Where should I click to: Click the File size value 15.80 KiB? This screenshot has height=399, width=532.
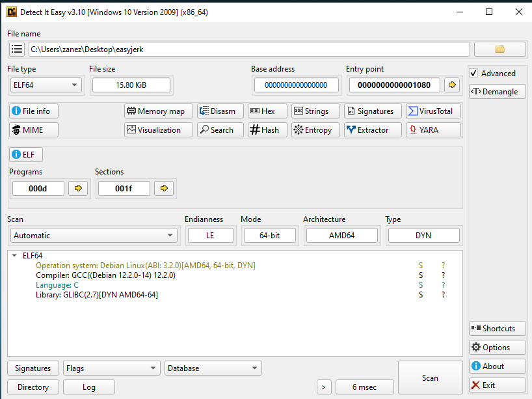(131, 85)
